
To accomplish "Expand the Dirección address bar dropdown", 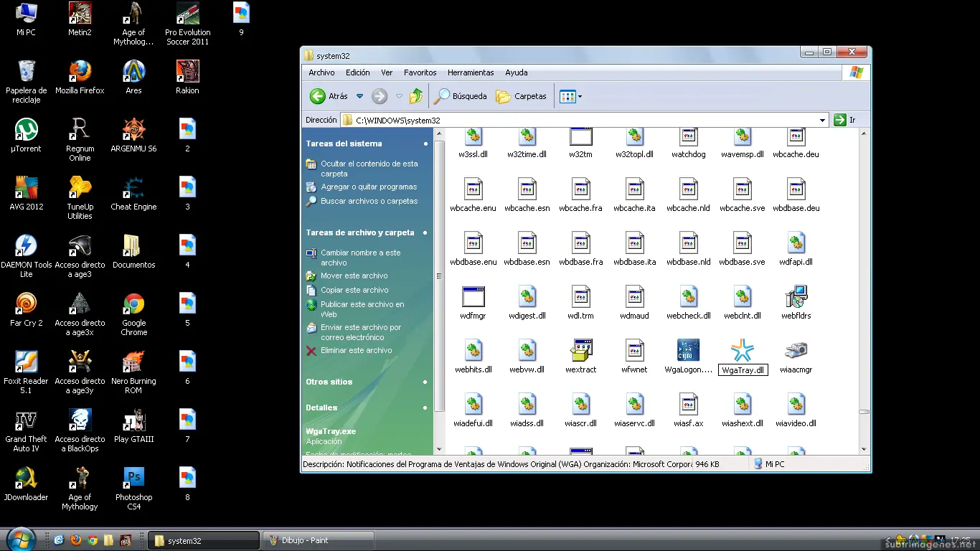I will 822,121.
